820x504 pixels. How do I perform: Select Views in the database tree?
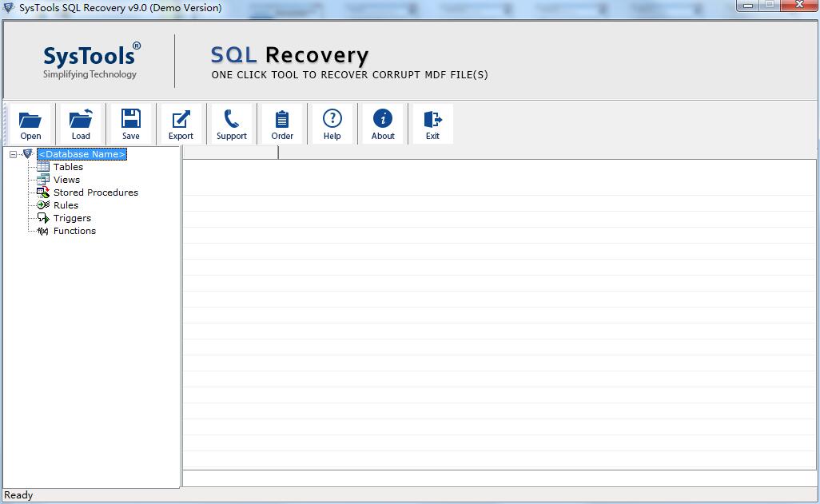[x=67, y=180]
